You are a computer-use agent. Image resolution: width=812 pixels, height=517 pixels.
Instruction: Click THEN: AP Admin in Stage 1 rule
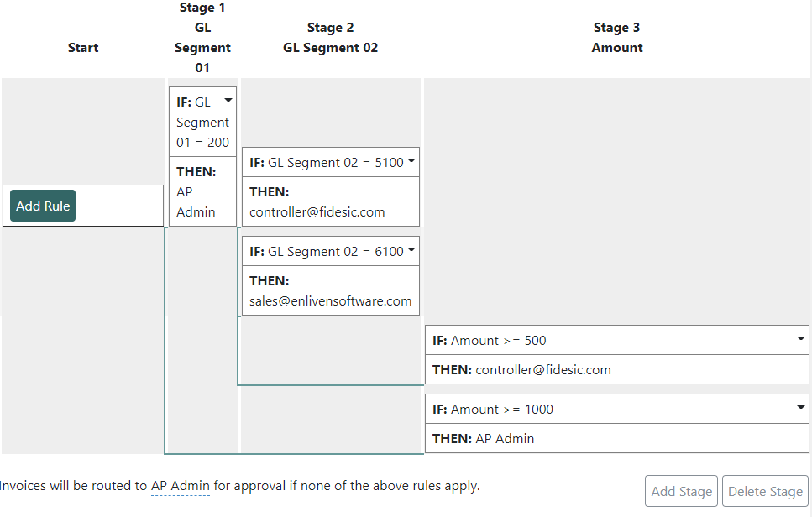click(x=203, y=191)
